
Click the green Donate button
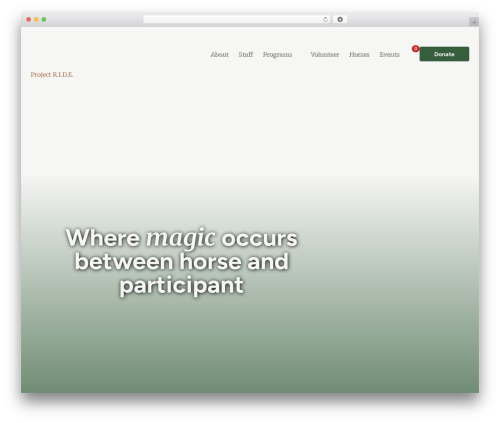(x=444, y=54)
